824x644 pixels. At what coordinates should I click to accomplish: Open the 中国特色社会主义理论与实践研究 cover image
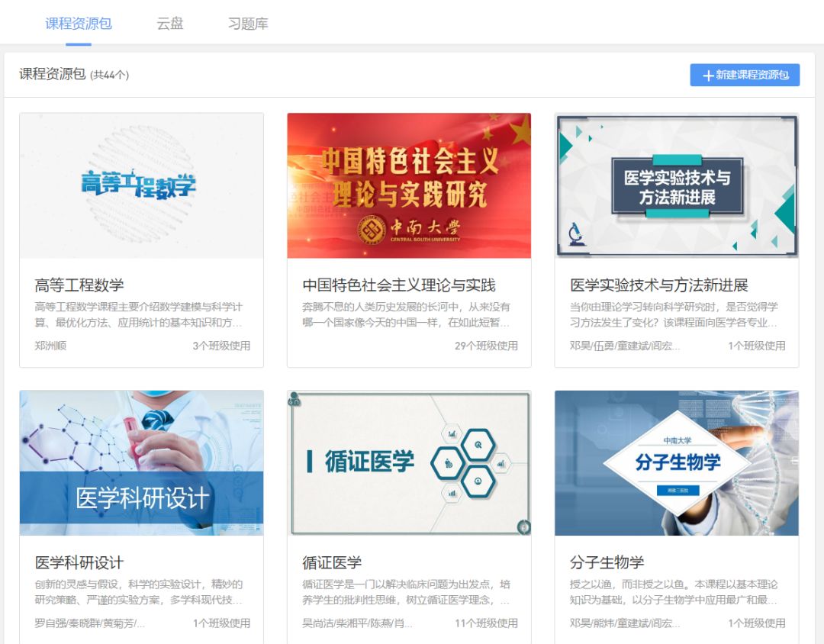[x=409, y=185]
